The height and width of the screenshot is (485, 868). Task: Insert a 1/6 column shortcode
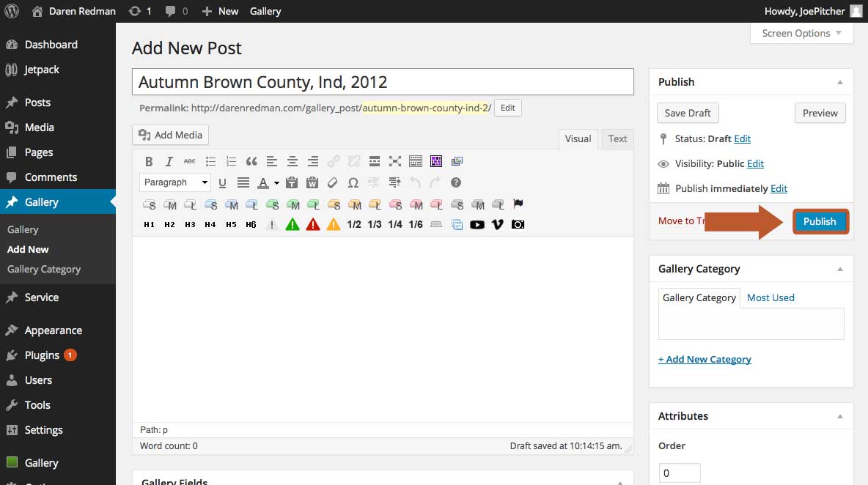click(416, 224)
